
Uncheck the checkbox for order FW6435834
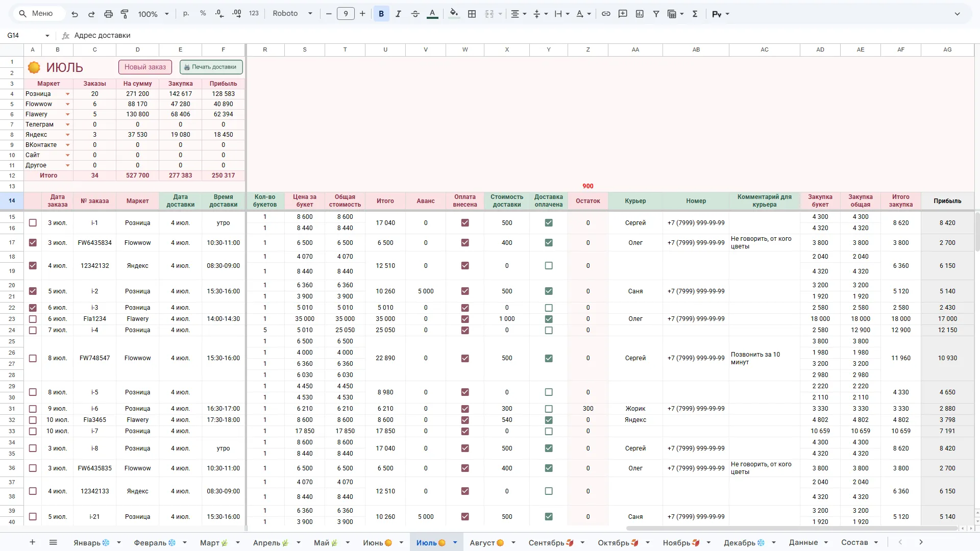[x=33, y=243]
